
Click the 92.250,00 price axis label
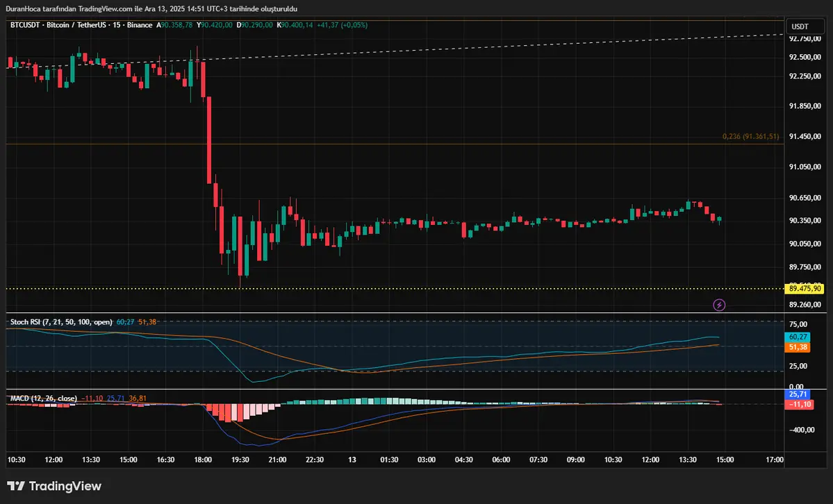point(805,76)
